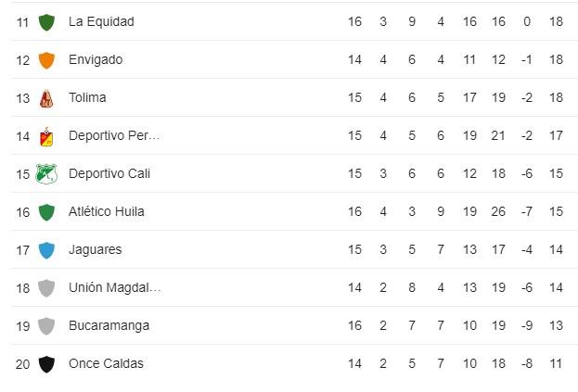
Task: Click Unión Magdalena gray shield crest
Action: [x=46, y=288]
